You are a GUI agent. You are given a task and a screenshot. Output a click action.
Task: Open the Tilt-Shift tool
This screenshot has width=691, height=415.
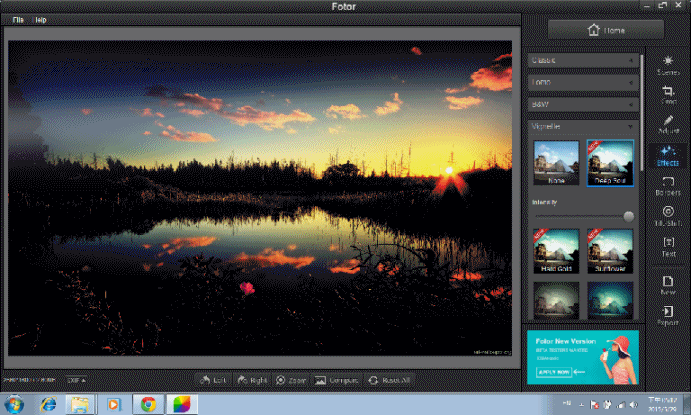click(x=668, y=216)
